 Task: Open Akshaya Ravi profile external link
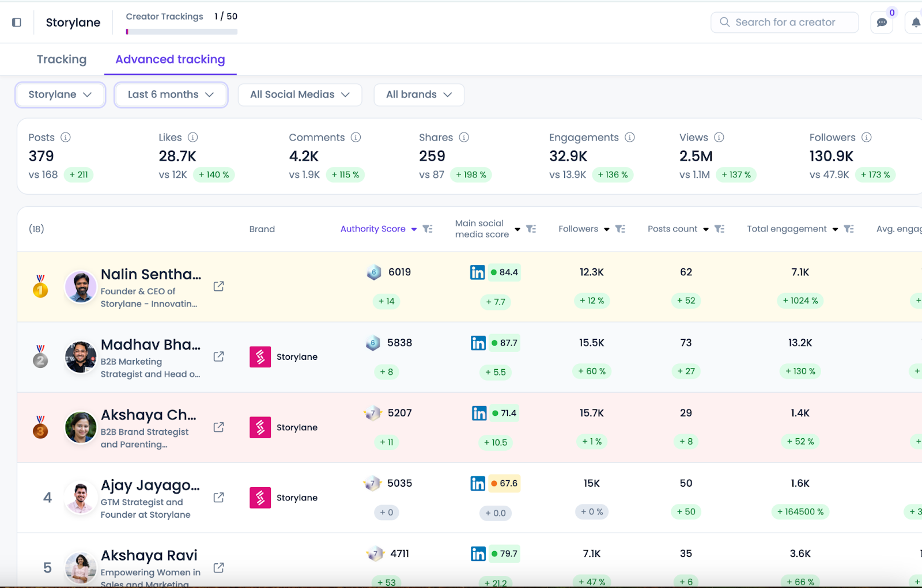(218, 567)
